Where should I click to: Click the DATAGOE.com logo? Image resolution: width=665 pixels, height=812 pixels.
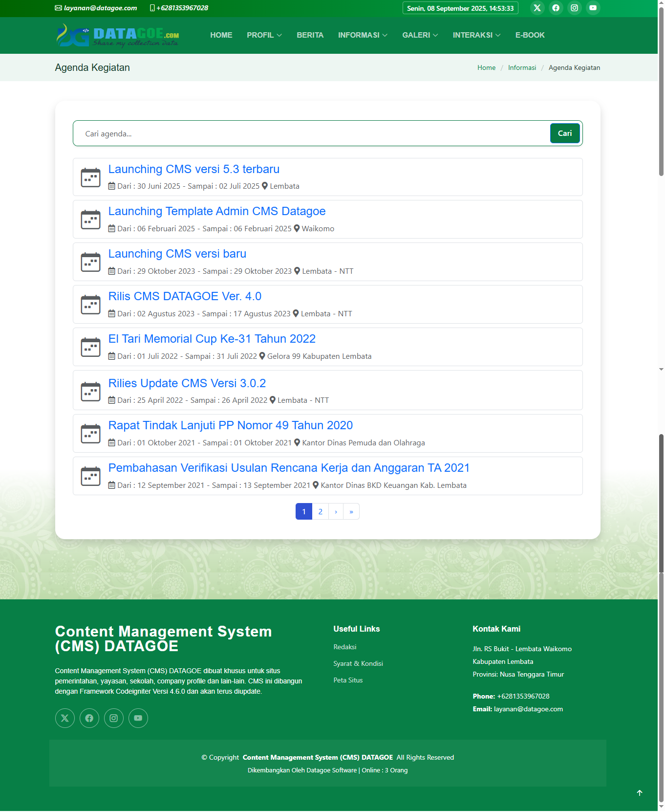(x=118, y=35)
